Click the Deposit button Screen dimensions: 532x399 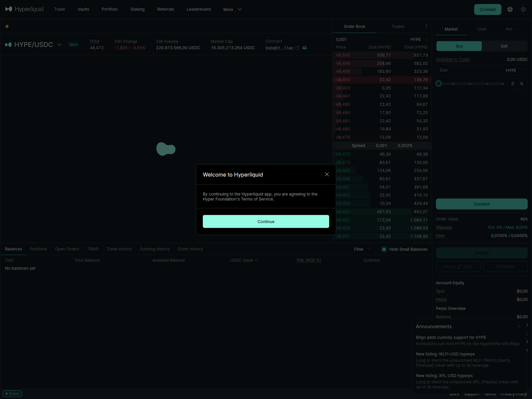(481, 253)
